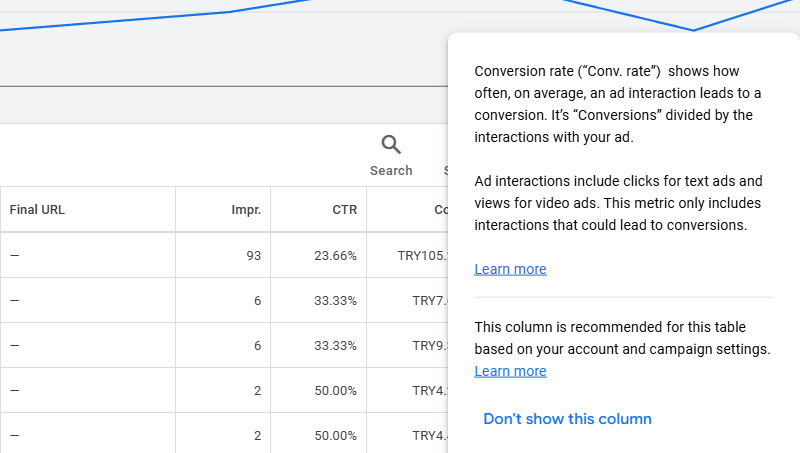
Task: Sort by the Final URL column header
Action: [37, 210]
